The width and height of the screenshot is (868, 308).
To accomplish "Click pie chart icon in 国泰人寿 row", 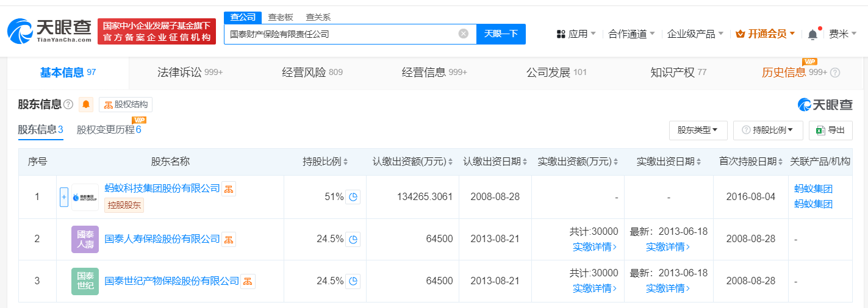I will point(353,239).
